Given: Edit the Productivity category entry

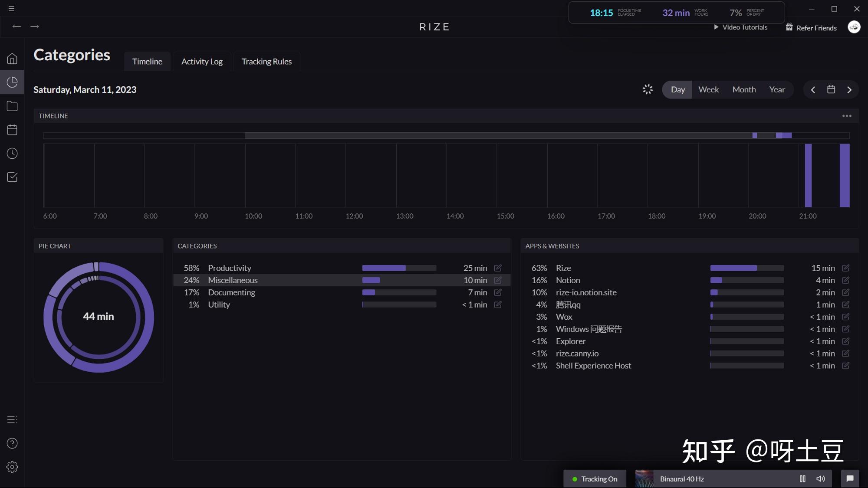Looking at the screenshot, I should 498,268.
